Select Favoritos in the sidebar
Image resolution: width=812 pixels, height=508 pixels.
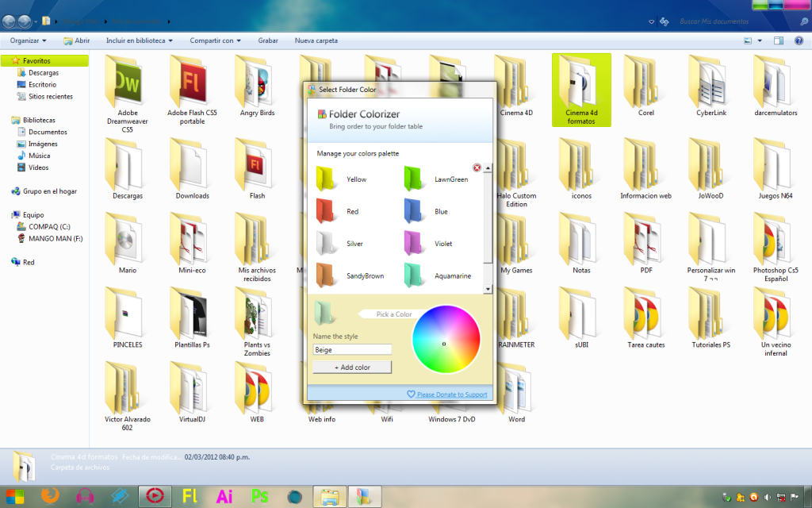pos(45,60)
